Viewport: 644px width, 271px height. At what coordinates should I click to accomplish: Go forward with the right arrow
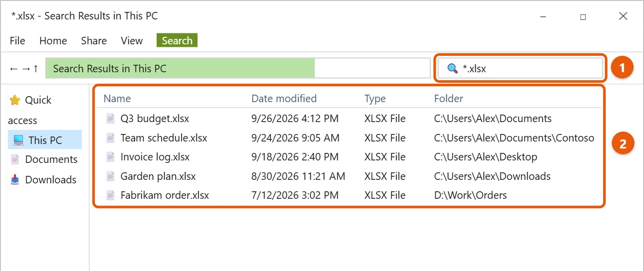point(26,68)
